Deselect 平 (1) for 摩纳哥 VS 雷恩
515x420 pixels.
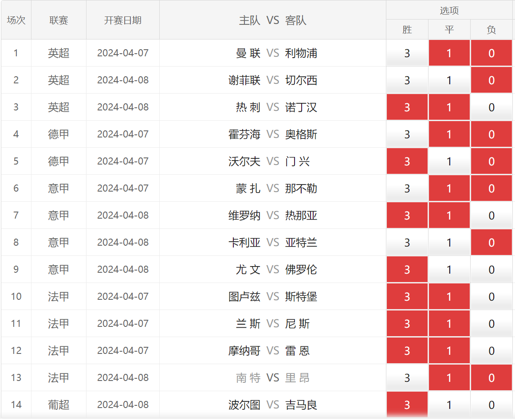(x=449, y=350)
